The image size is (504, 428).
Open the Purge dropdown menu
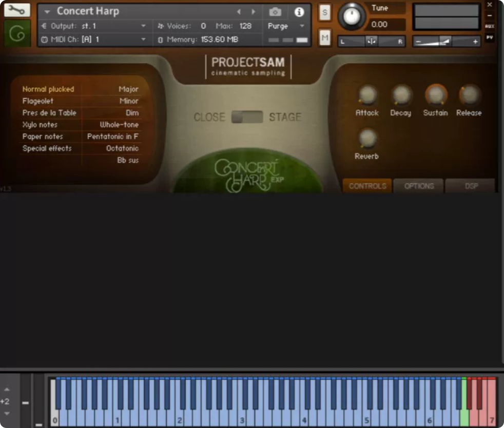pyautogui.click(x=285, y=26)
